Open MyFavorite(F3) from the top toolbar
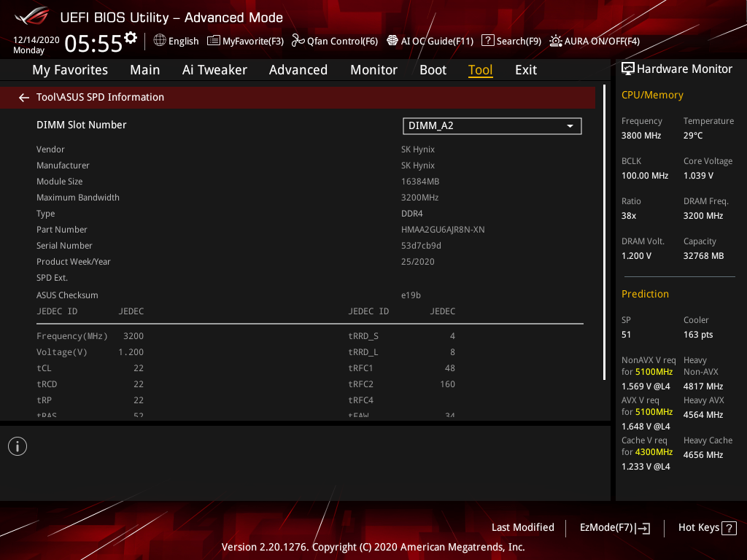This screenshot has height=560, width=747. 245,41
